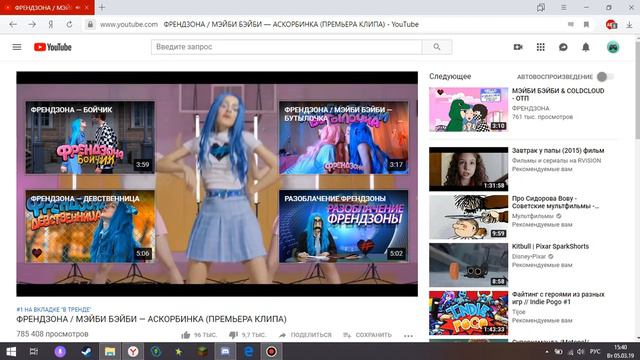The width and height of the screenshot is (640, 360).
Task: Open end-screen video БУТЫЛОЧКА
Action: 344,138
